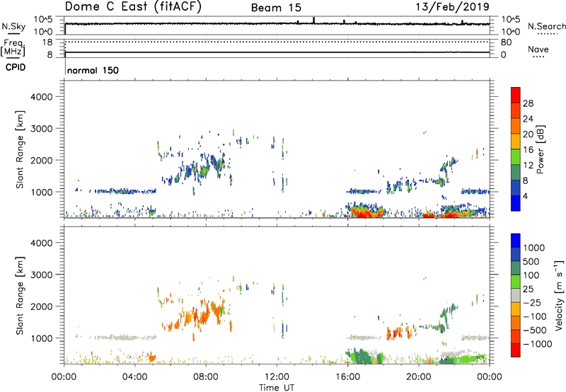Click the 'Power [dB]' colorbar label
The width and height of the screenshot is (566, 392).
click(x=540, y=149)
